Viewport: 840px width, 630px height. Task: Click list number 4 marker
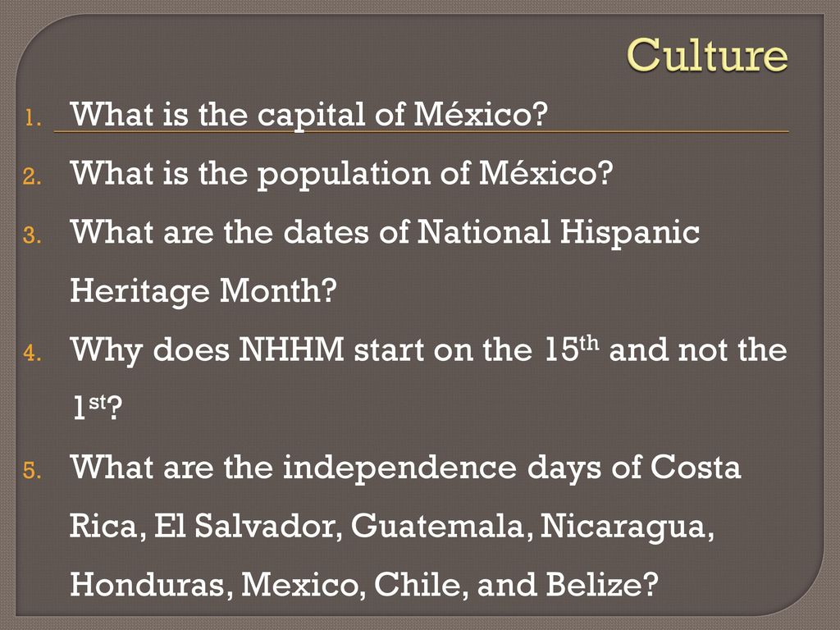(x=33, y=353)
